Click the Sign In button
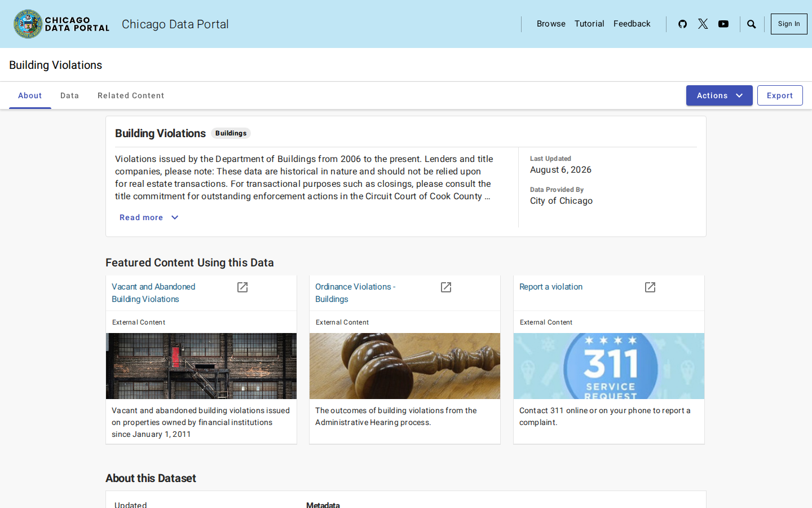The image size is (812, 508). click(789, 24)
